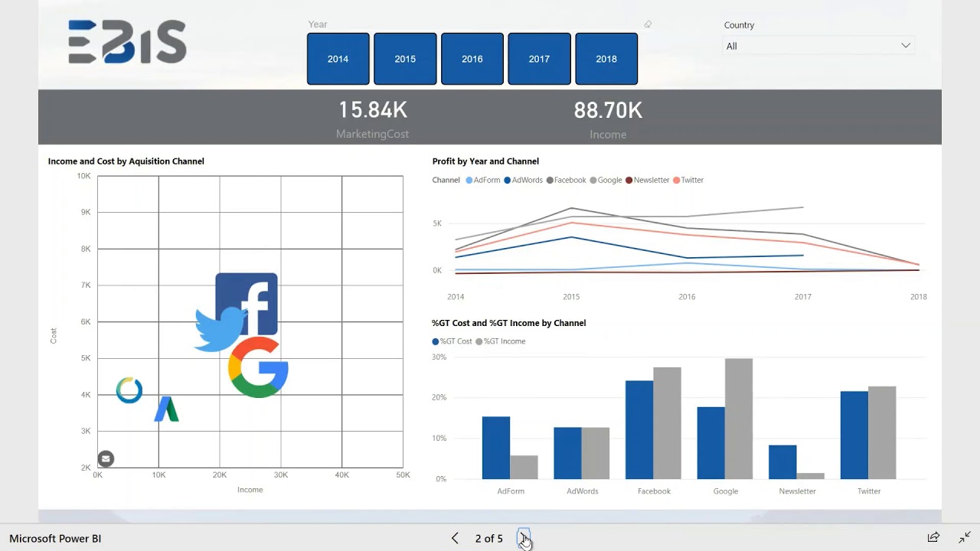
Task: Click the page indicator '2 of 5'
Action: coord(489,538)
